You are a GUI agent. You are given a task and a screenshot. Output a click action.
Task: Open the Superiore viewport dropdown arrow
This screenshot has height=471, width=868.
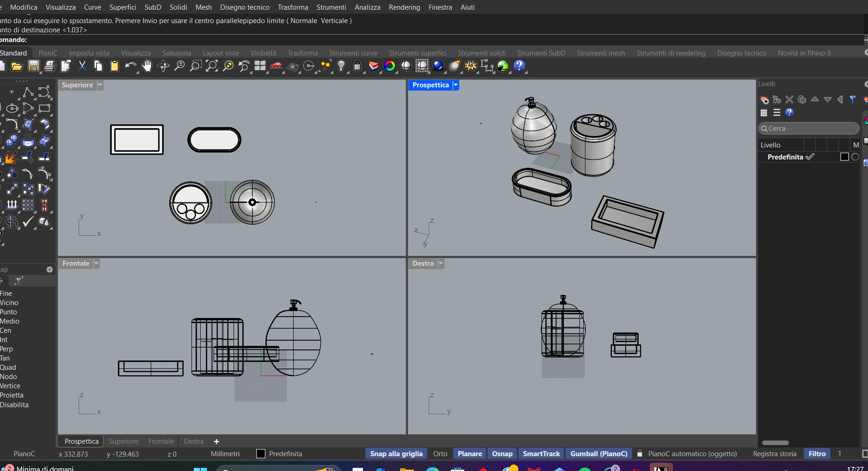[100, 85]
